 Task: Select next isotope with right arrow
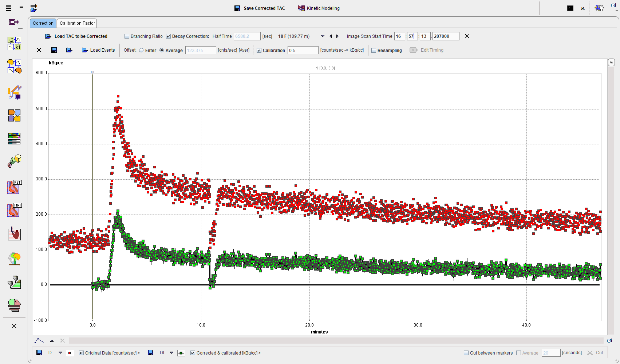coord(337,36)
